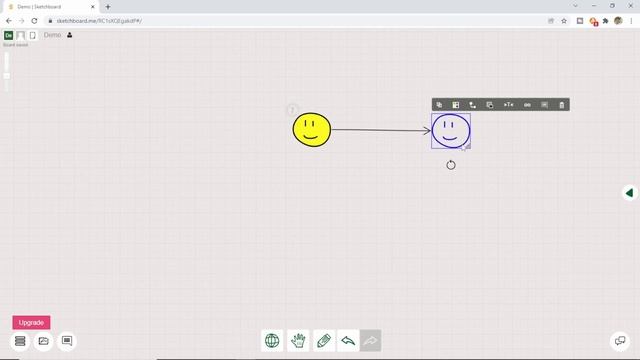The width and height of the screenshot is (640, 360).
Task: Click the rotate handle below selected smiley
Action: 451,165
